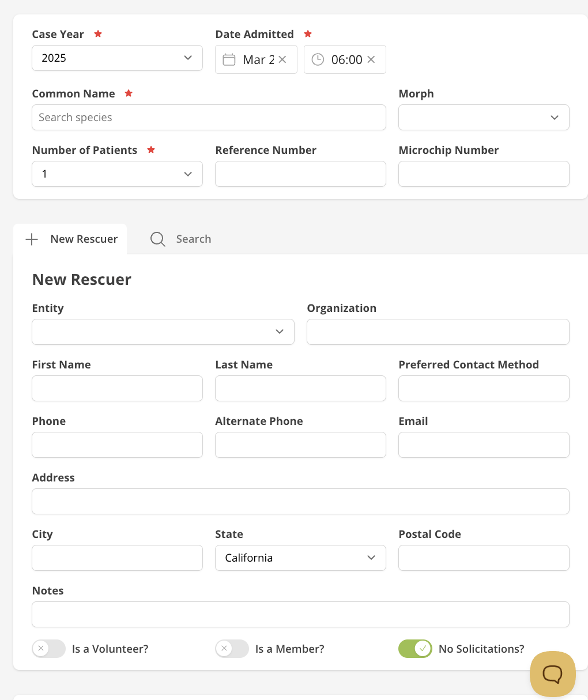Click the Address input field
The image size is (588, 700).
coord(300,501)
